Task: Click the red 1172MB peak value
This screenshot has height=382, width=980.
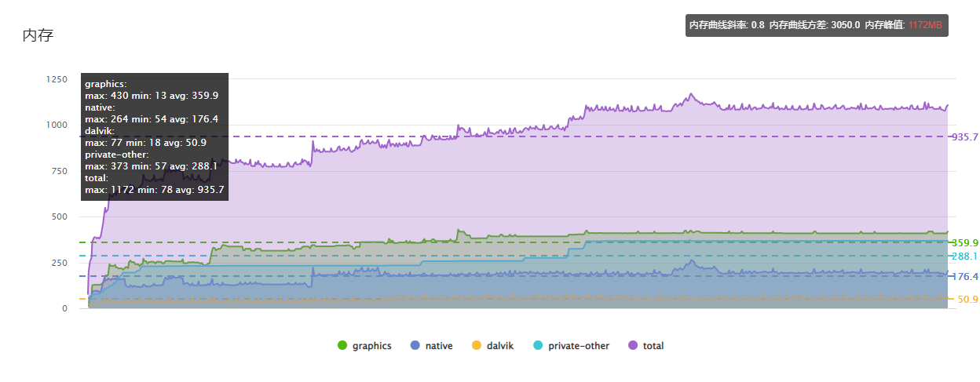Action: tap(925, 25)
